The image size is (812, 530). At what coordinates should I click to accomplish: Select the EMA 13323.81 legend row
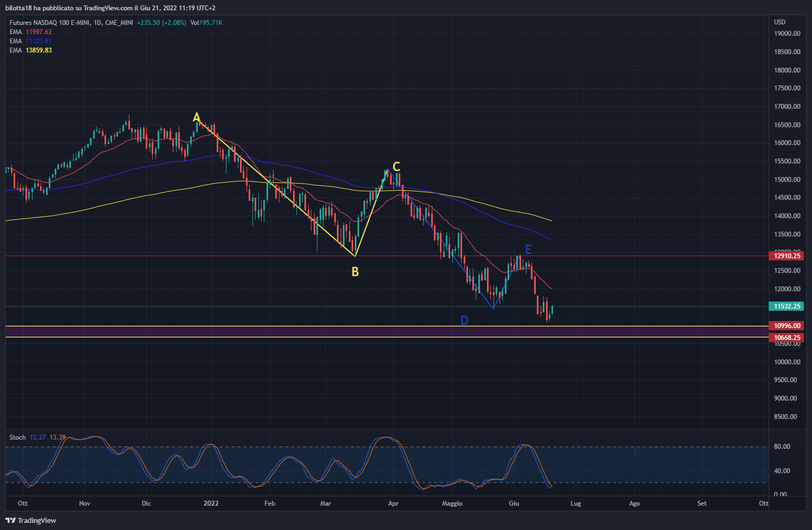pyautogui.click(x=31, y=41)
